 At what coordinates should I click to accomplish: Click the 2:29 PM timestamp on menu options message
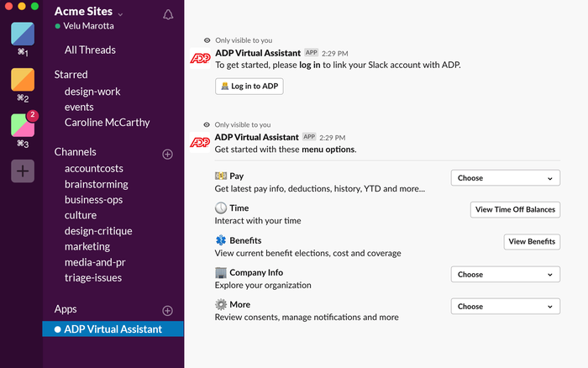pos(333,138)
